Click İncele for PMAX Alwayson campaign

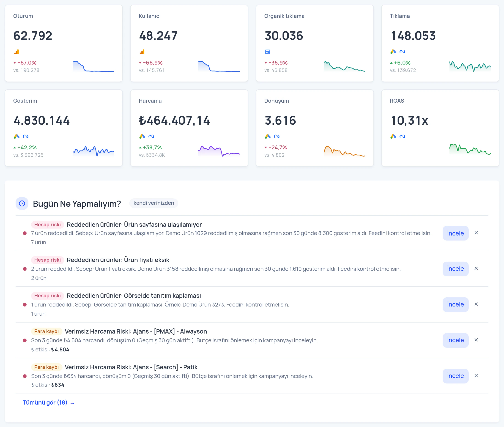tap(455, 340)
